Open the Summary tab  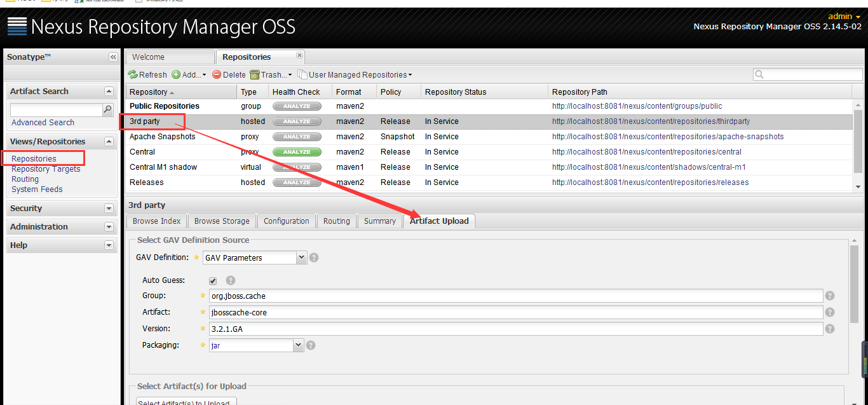380,221
